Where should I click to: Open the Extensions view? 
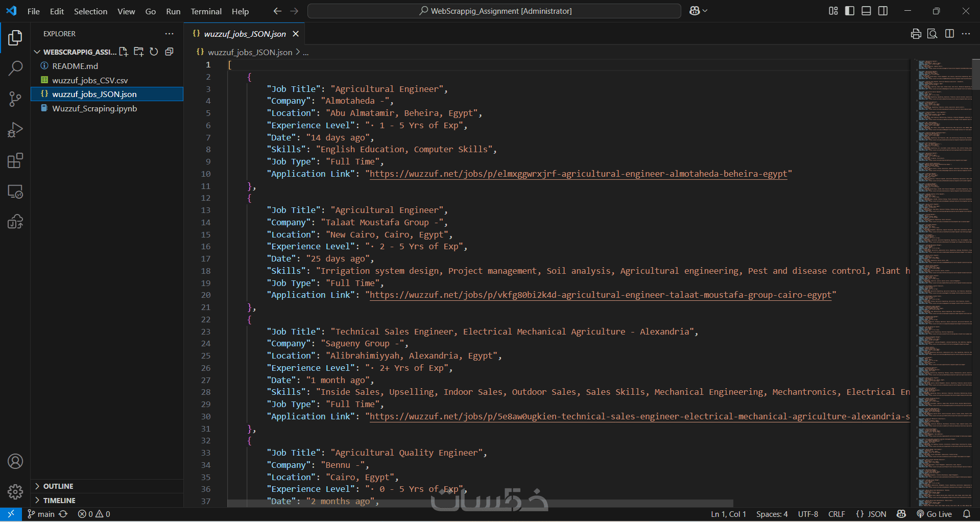[x=15, y=160]
